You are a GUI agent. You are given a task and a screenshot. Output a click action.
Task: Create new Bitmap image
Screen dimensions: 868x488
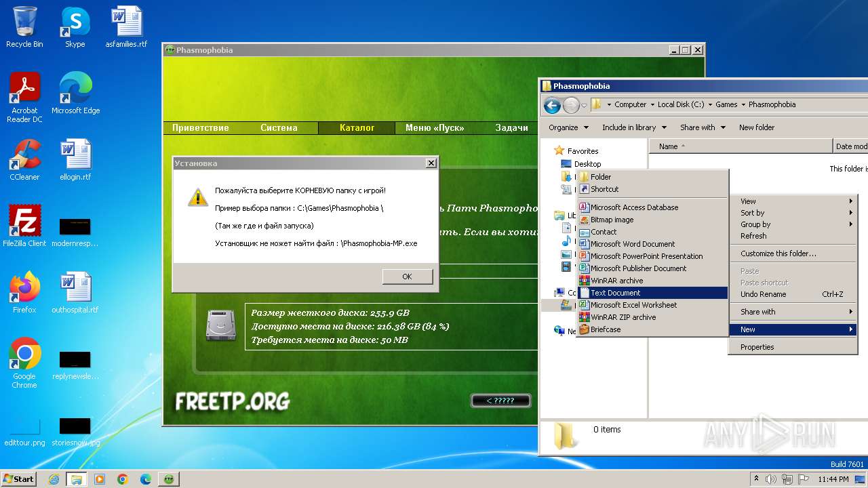pos(652,220)
